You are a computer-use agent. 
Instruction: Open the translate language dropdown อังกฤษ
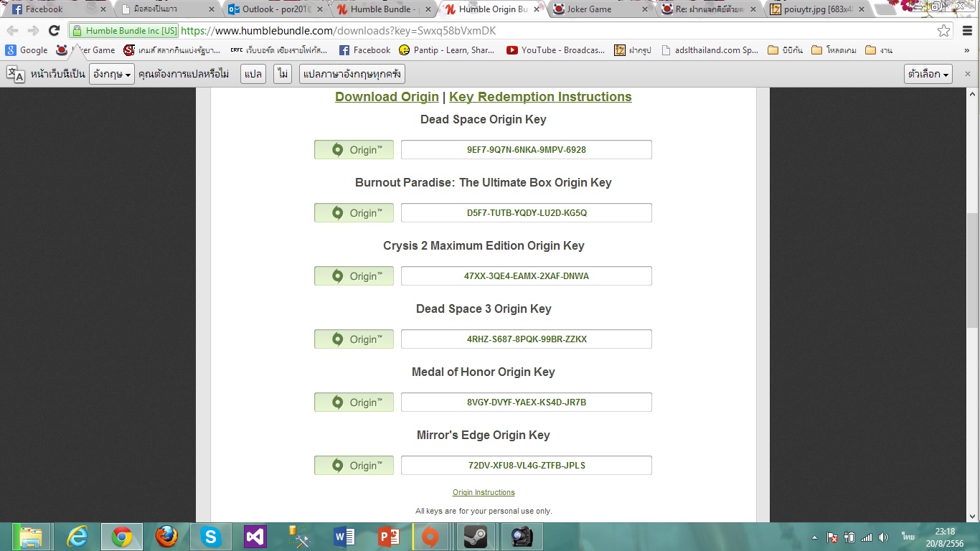[112, 74]
